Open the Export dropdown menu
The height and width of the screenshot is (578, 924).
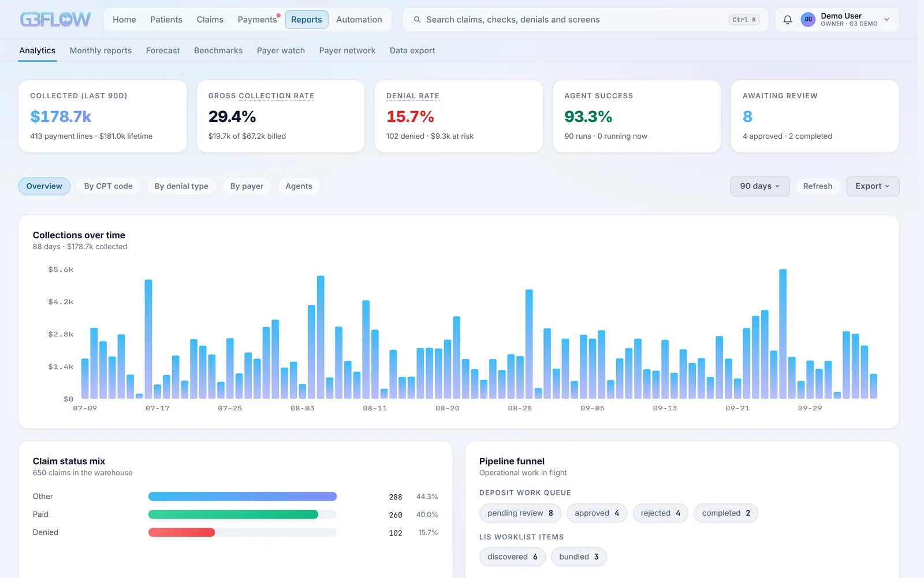click(873, 186)
